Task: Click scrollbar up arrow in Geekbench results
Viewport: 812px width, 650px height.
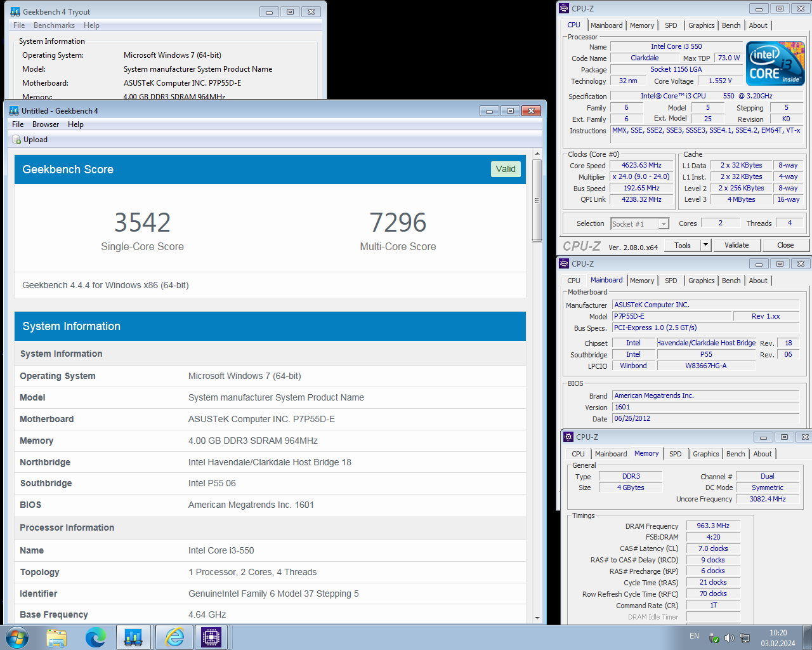Action: point(537,154)
